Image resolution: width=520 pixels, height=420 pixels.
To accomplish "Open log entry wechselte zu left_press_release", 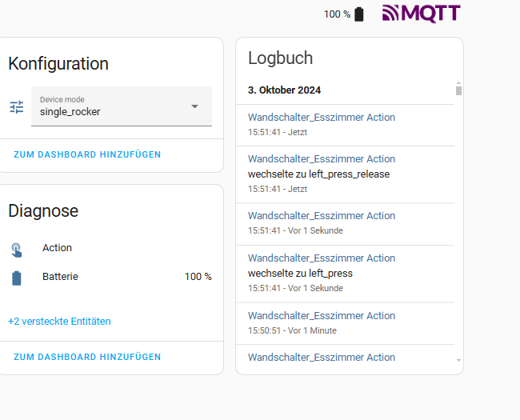I will click(345, 174).
